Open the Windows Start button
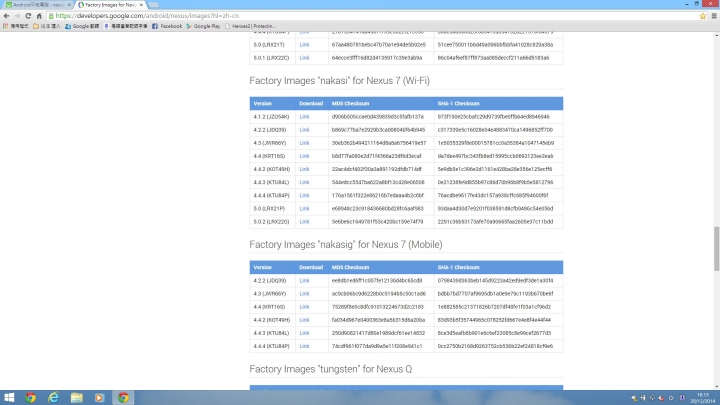Image resolution: width=720 pixels, height=405 pixels. pyautogui.click(x=9, y=398)
